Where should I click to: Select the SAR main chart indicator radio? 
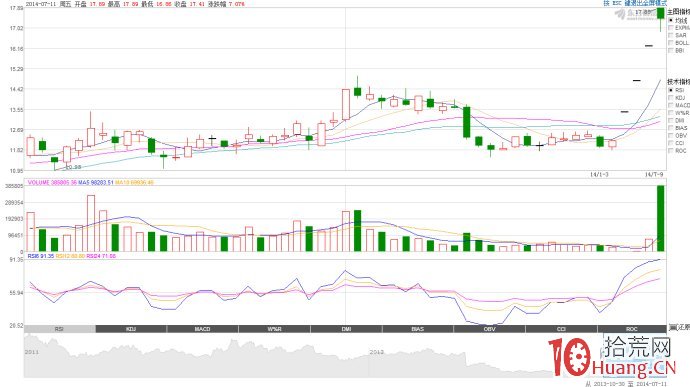671,35
